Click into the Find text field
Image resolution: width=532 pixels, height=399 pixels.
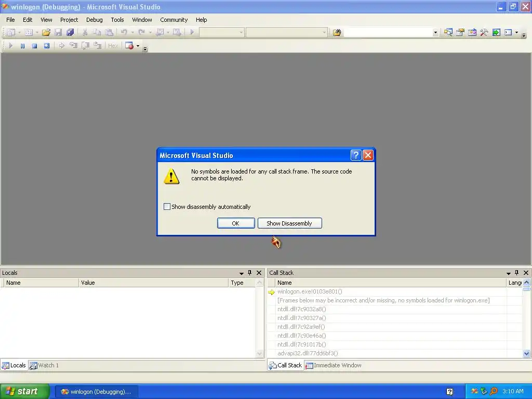(388, 33)
